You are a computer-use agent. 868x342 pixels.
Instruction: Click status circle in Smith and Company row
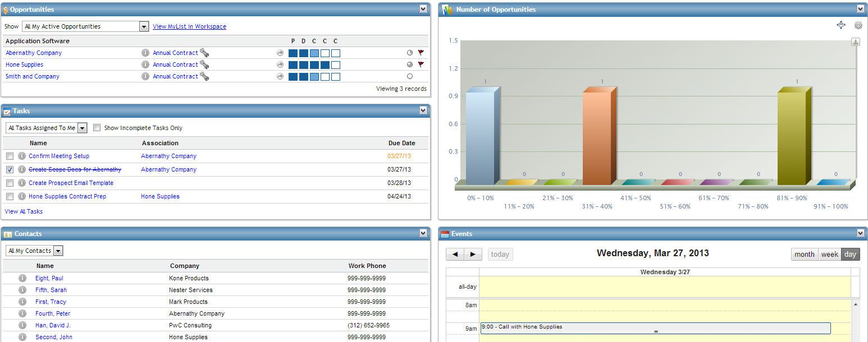(x=410, y=76)
